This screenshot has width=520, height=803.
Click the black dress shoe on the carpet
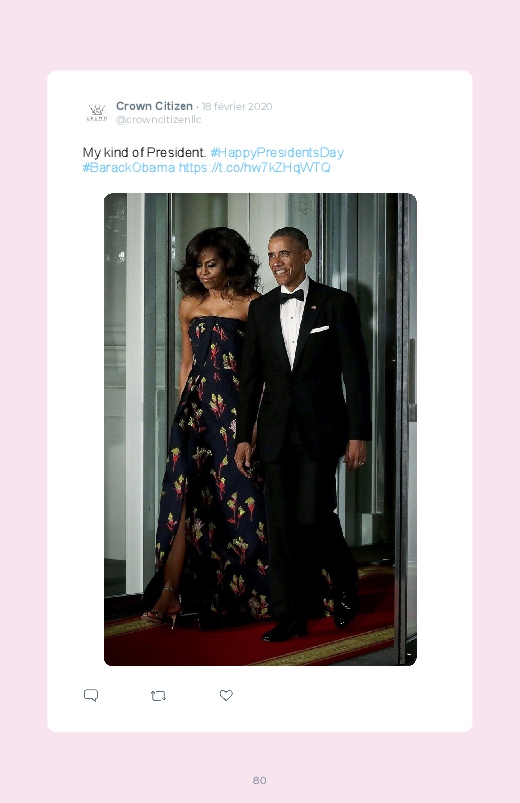pyautogui.click(x=285, y=630)
